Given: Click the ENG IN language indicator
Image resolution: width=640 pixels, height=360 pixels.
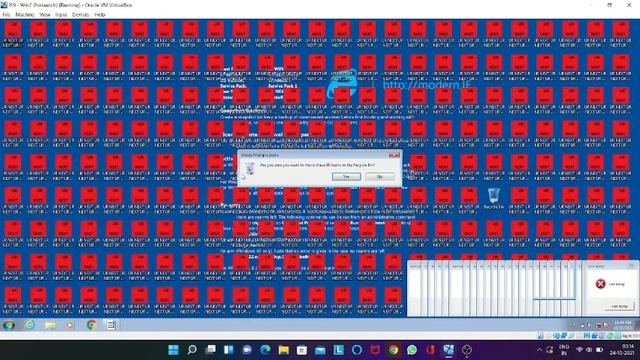Looking at the screenshot, I should click(x=564, y=350).
